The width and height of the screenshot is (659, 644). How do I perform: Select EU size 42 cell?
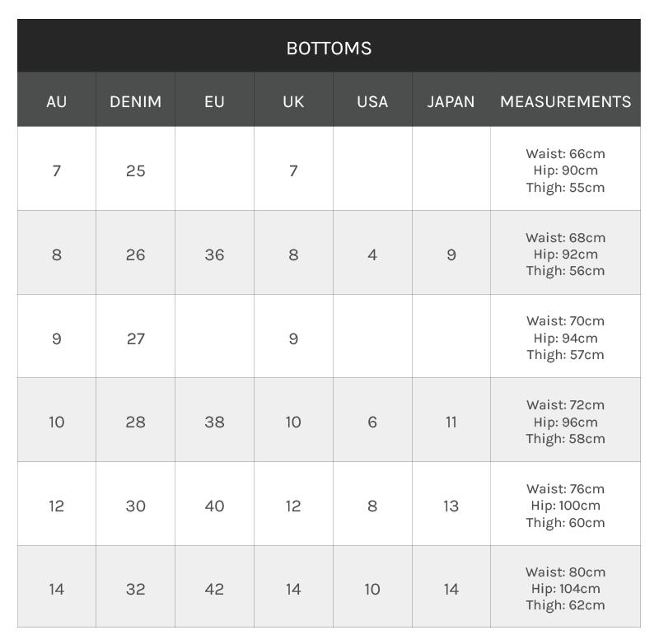point(214,589)
